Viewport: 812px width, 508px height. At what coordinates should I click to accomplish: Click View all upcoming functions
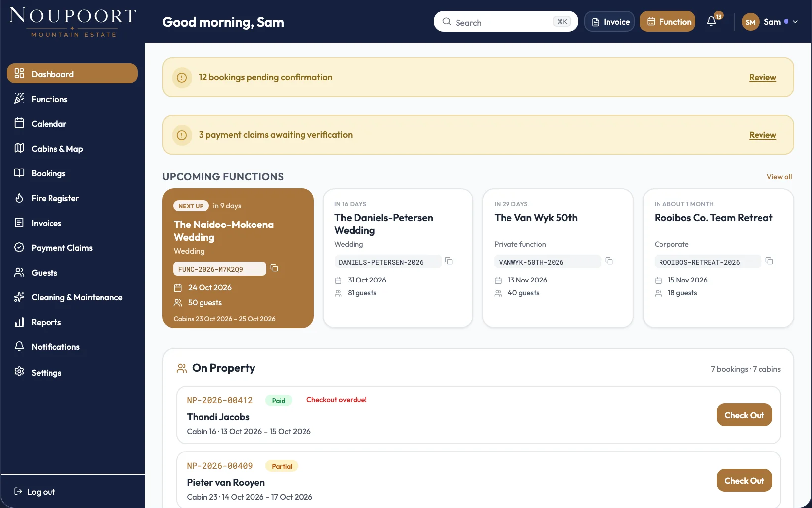click(779, 177)
